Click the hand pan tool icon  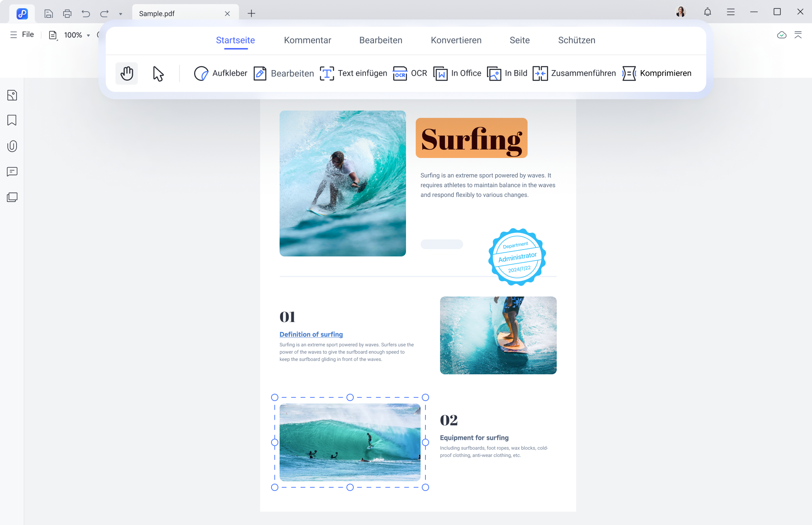point(127,73)
